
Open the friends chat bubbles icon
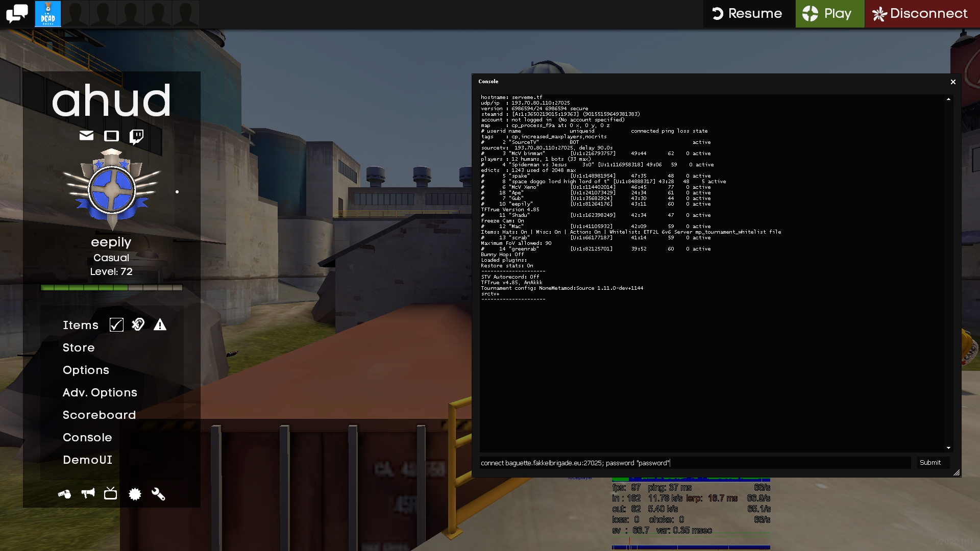pos(17,14)
